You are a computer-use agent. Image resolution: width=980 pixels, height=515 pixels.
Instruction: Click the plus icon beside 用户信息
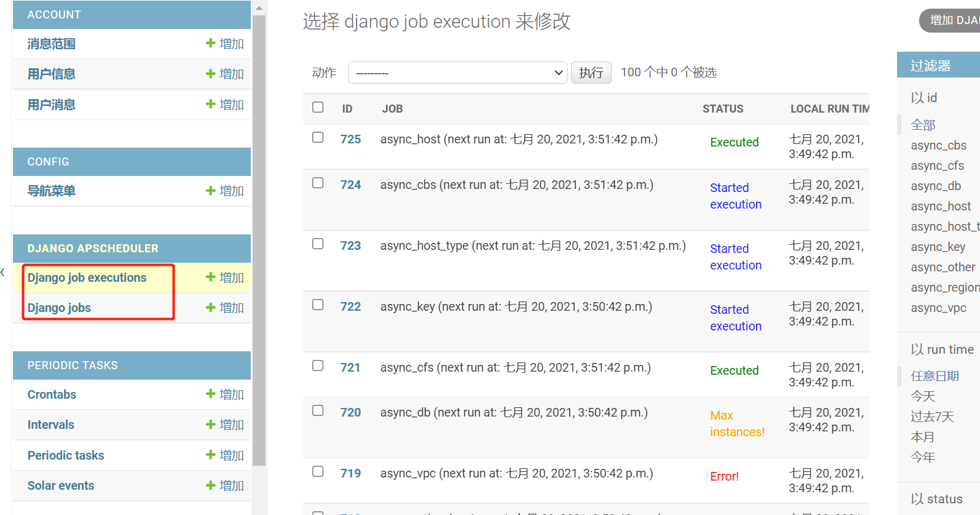coord(211,73)
